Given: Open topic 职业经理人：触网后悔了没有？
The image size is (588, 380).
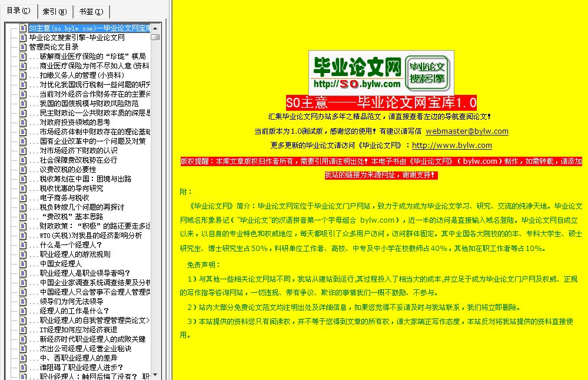Looking at the screenshot, I should (x=89, y=376).
